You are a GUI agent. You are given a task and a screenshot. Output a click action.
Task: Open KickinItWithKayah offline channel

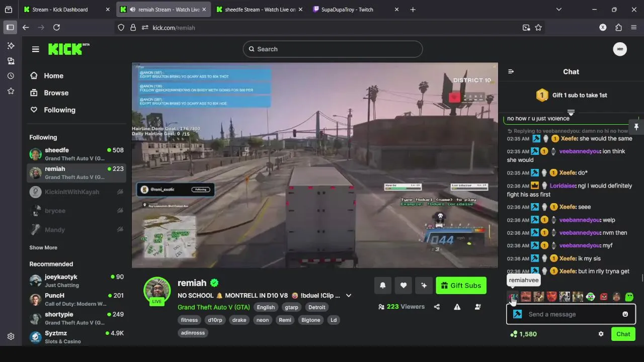(76, 192)
